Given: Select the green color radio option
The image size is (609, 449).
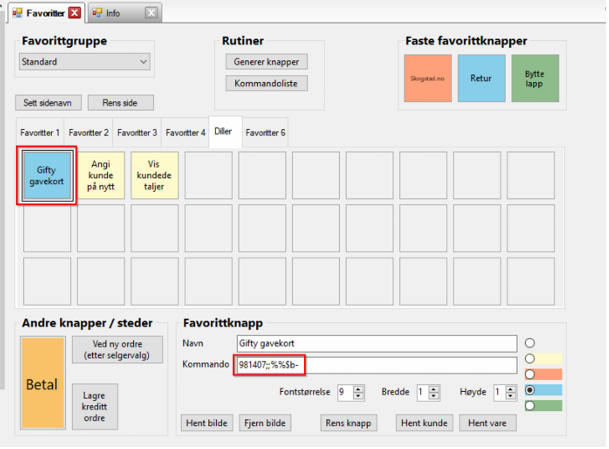Looking at the screenshot, I should pos(531,405).
